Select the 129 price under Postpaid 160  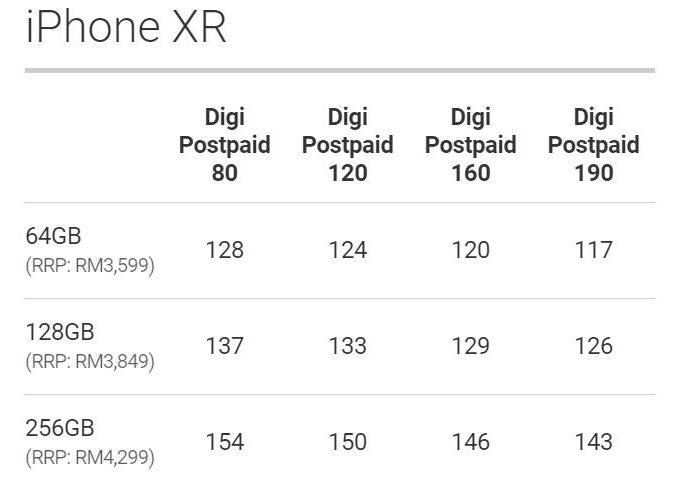(x=470, y=346)
